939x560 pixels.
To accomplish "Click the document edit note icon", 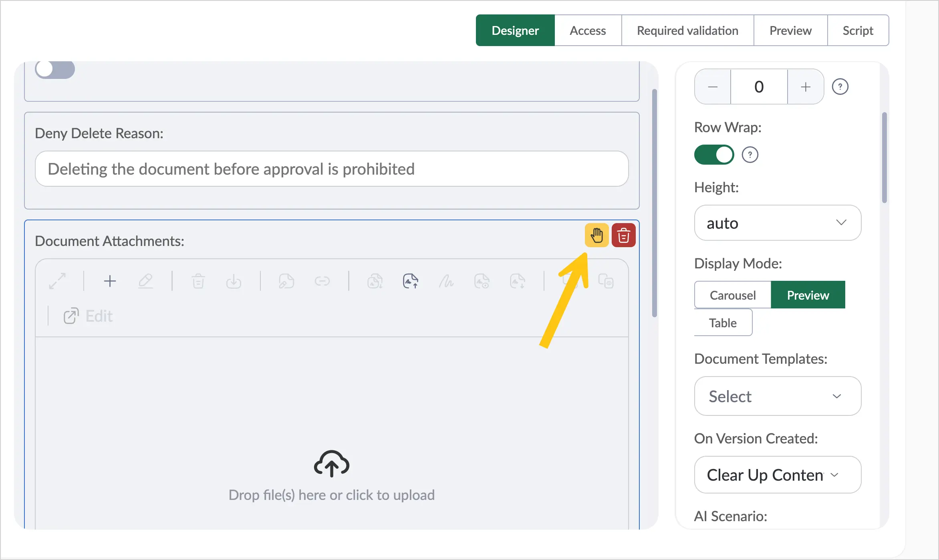I will (x=286, y=281).
